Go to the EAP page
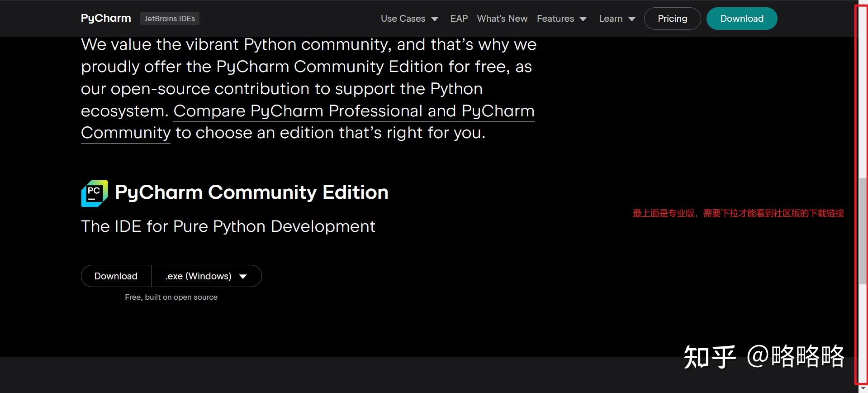This screenshot has width=868, height=393. [x=459, y=19]
